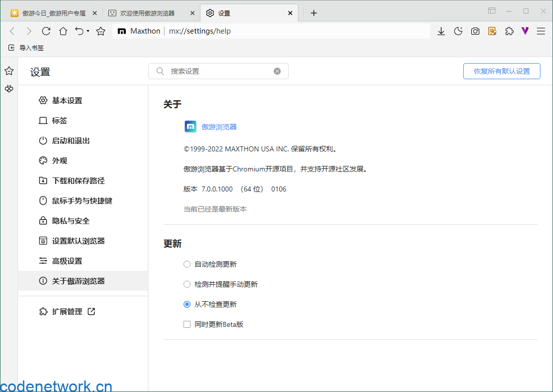Enable 同时更新Beta版 checkbox
Image resolution: width=553 pixels, height=392 pixels.
click(187, 324)
